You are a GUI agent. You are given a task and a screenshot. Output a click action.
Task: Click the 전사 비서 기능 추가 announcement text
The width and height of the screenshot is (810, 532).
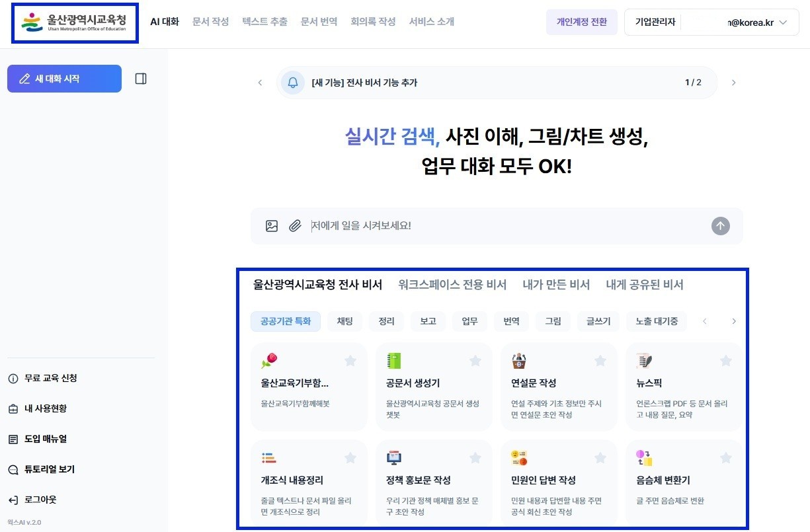coord(364,83)
